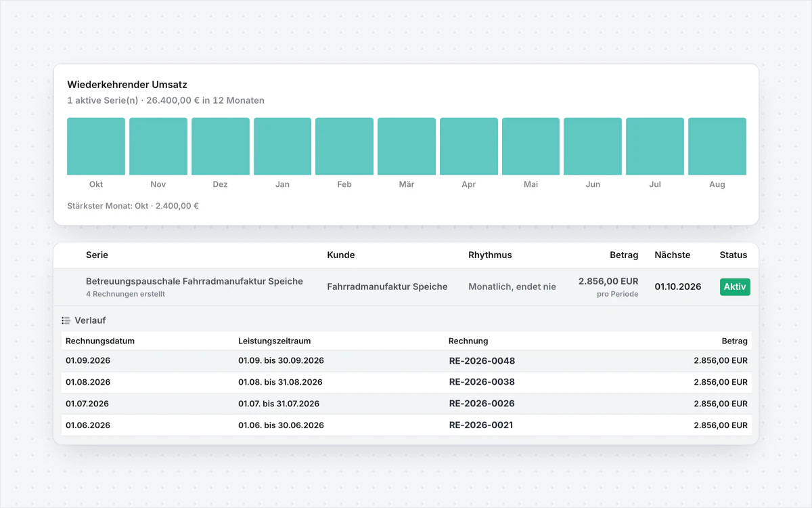Viewport: 812px width, 508px height.
Task: Select the Nov revenue bar
Action: coord(158,146)
